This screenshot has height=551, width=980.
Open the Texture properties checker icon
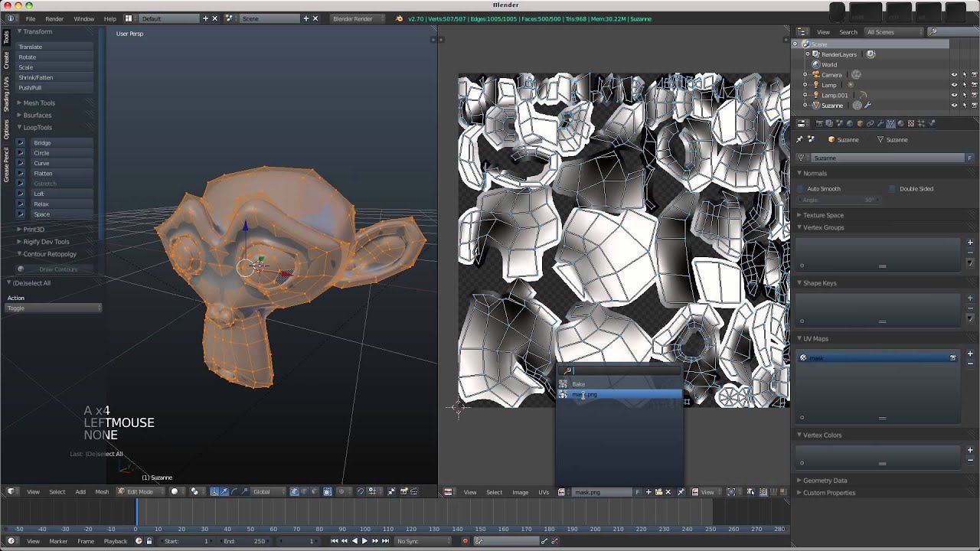[x=911, y=123]
